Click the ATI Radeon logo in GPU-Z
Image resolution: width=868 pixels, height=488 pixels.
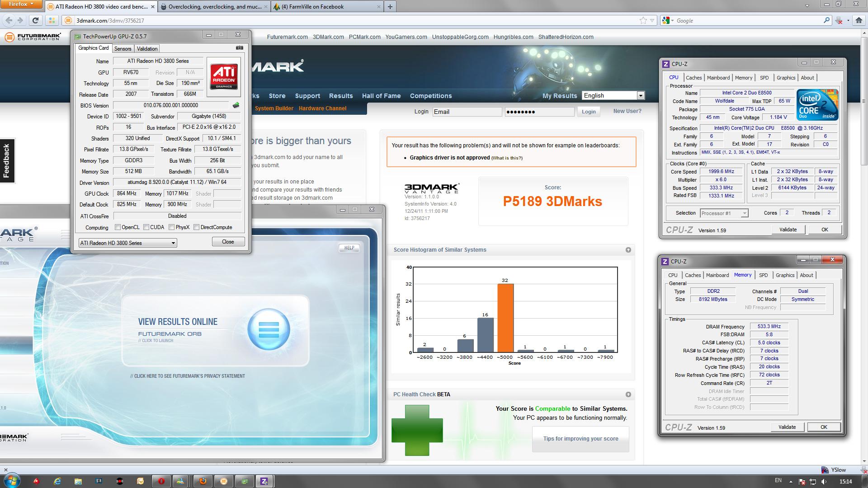[x=224, y=77]
